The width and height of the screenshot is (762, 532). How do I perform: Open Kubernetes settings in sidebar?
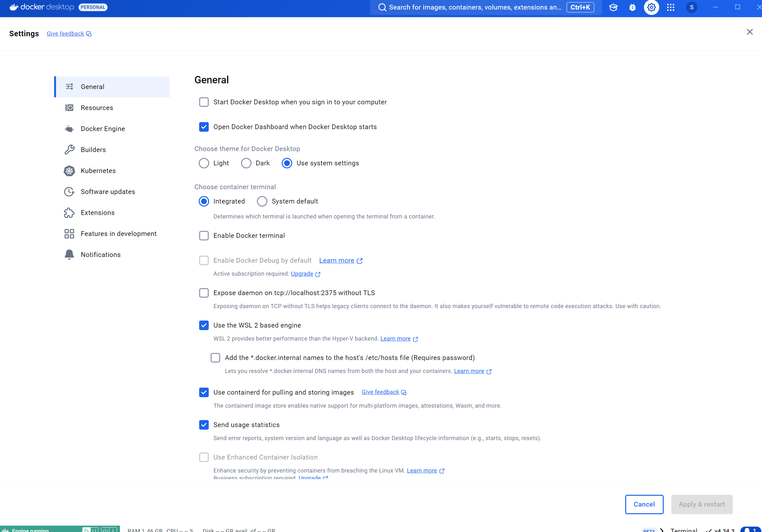point(98,171)
